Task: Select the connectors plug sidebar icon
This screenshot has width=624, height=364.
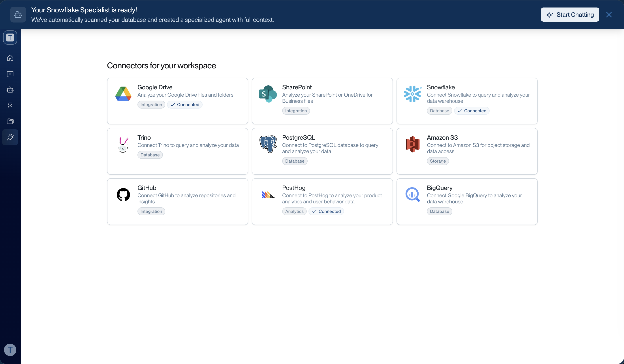Action: pos(10,137)
